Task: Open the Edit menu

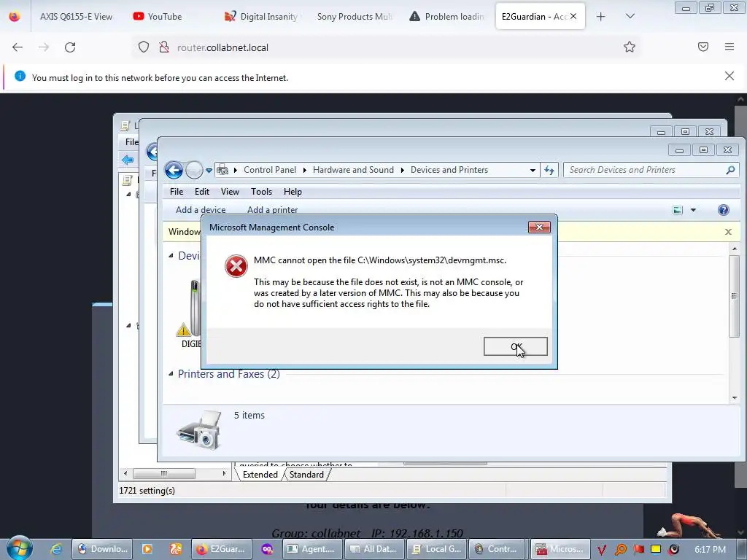Action: [x=202, y=192]
